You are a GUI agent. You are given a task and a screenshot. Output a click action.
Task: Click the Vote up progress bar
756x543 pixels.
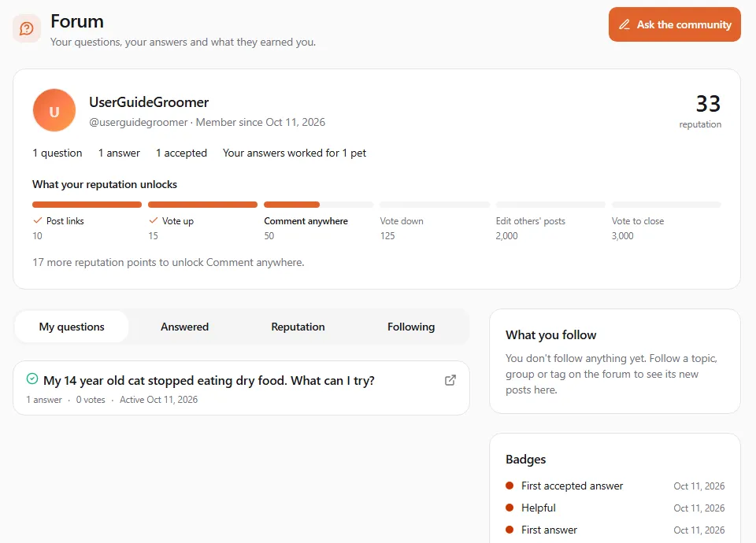[x=203, y=205]
